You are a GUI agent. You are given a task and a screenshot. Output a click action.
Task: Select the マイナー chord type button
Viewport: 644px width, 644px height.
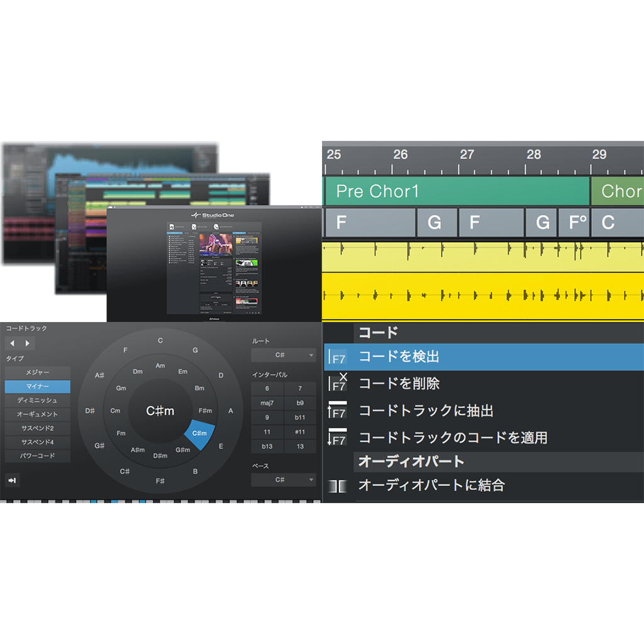click(x=36, y=387)
